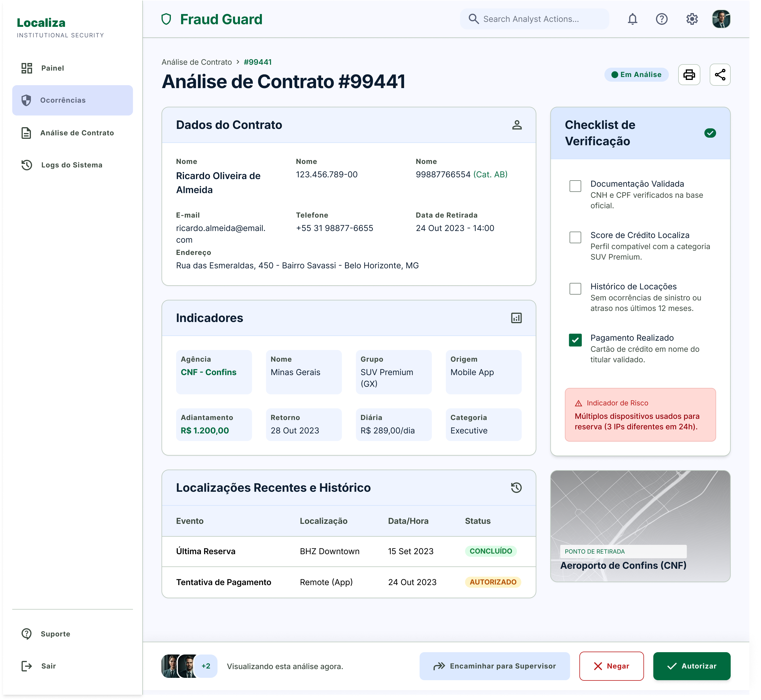Click the Status column header
The width and height of the screenshot is (761, 700).
477,521
